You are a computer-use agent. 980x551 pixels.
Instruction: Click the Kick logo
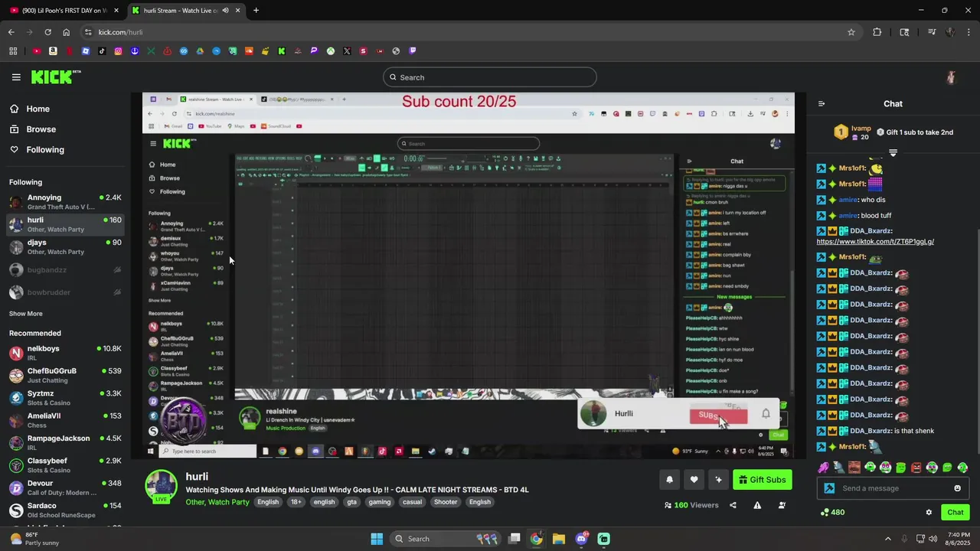[55, 77]
